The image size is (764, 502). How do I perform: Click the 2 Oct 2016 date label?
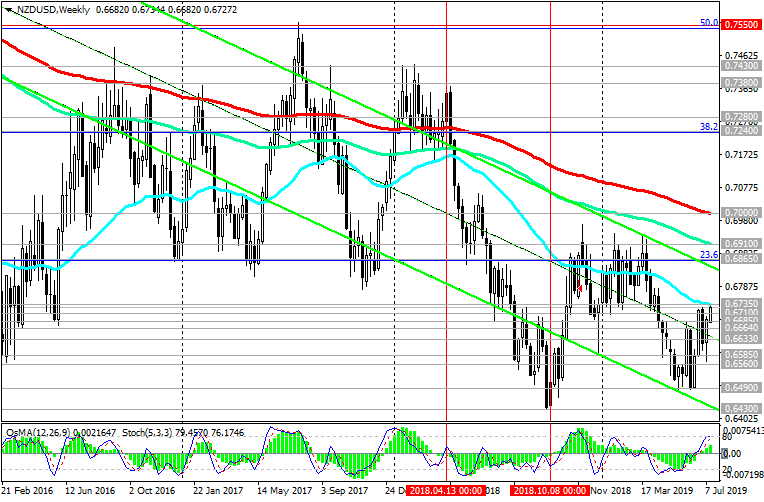pos(152,490)
